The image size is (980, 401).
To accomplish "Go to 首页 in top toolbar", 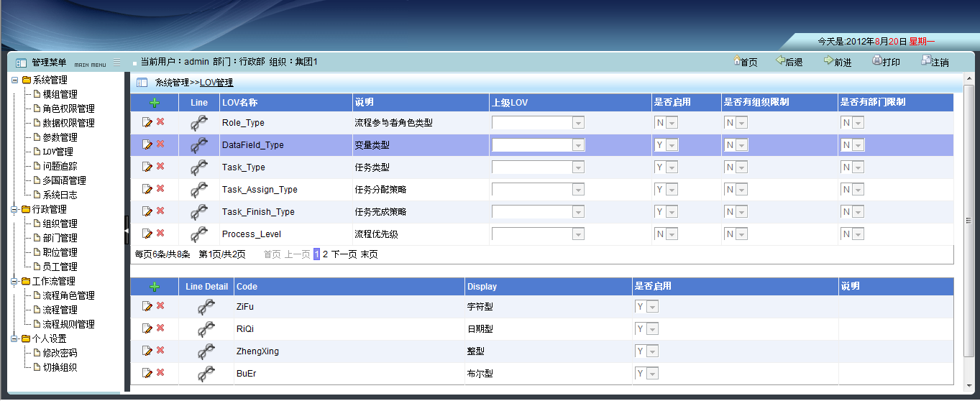I will pyautogui.click(x=745, y=62).
